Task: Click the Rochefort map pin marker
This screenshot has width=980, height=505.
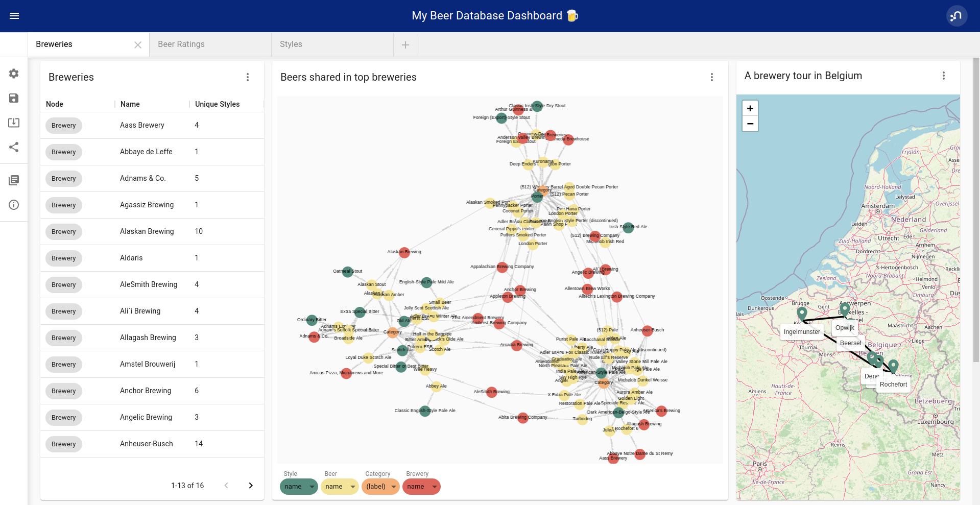Action: click(893, 367)
